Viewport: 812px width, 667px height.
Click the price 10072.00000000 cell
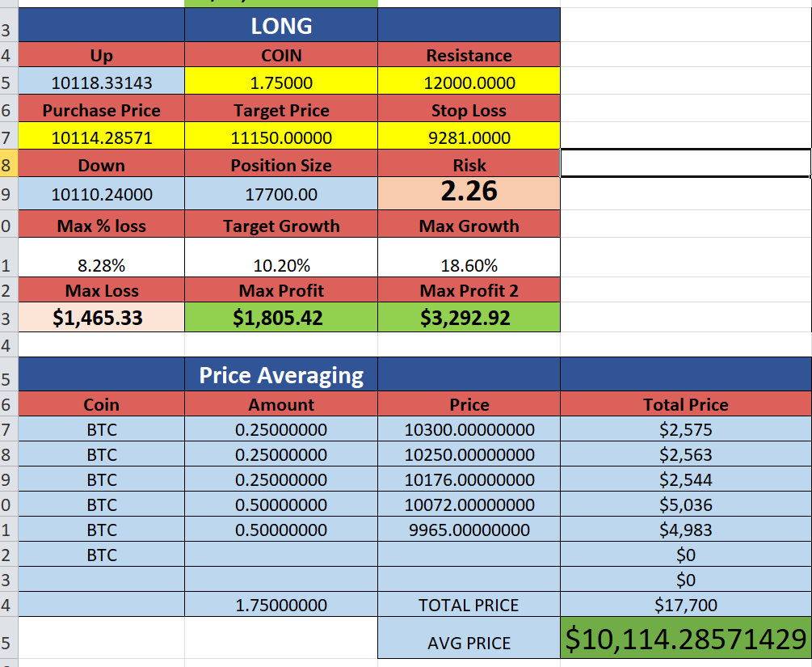469,504
